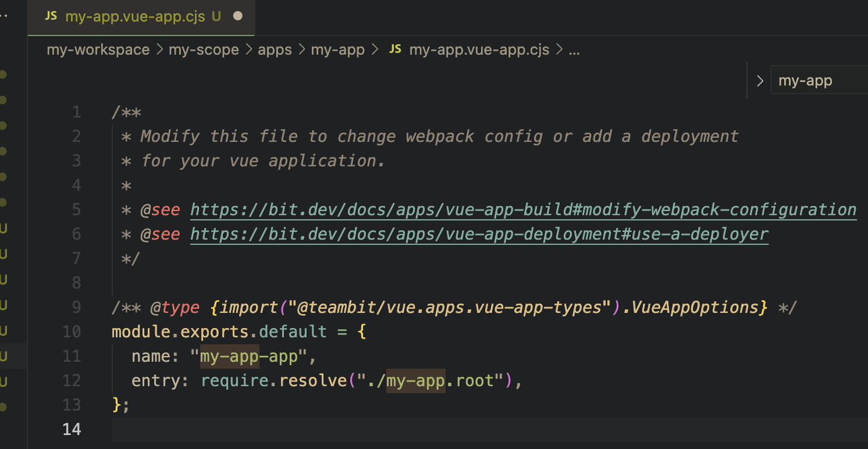Click the JS icon in the breadcrumb
The height and width of the screenshot is (449, 868).
(x=395, y=49)
